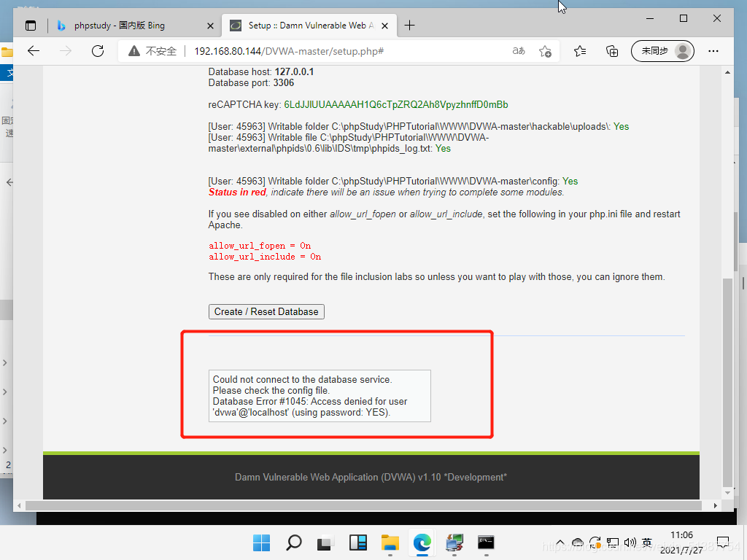Add this page to favorites
The width and height of the screenshot is (747, 560).
(545, 51)
